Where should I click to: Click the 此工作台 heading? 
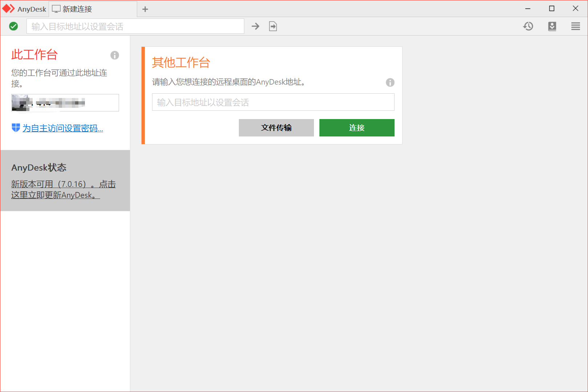(x=34, y=55)
